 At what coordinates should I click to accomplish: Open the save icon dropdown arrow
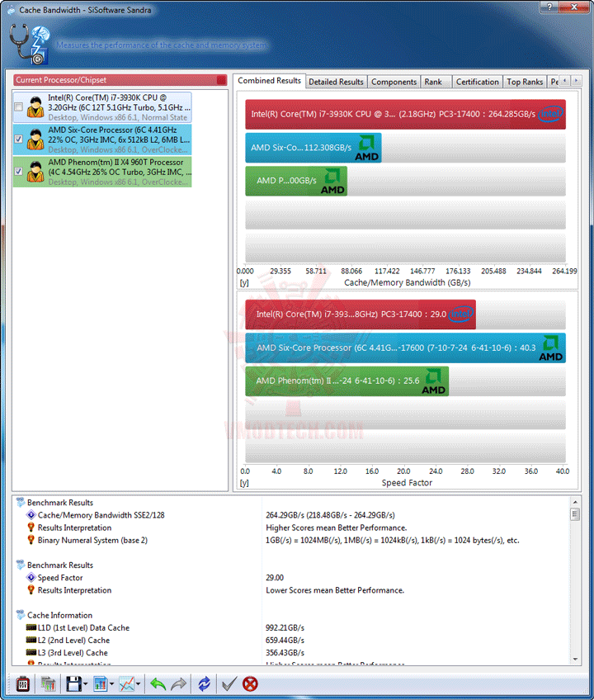(x=85, y=684)
